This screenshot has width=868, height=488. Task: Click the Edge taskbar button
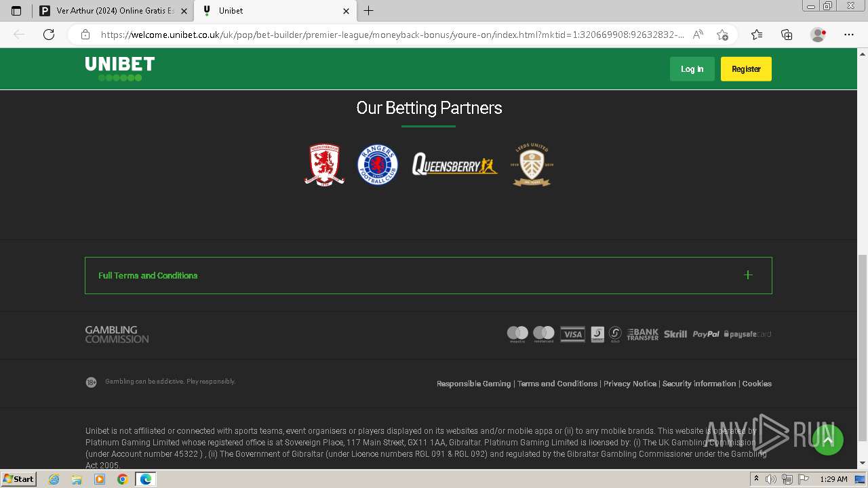pos(145,479)
